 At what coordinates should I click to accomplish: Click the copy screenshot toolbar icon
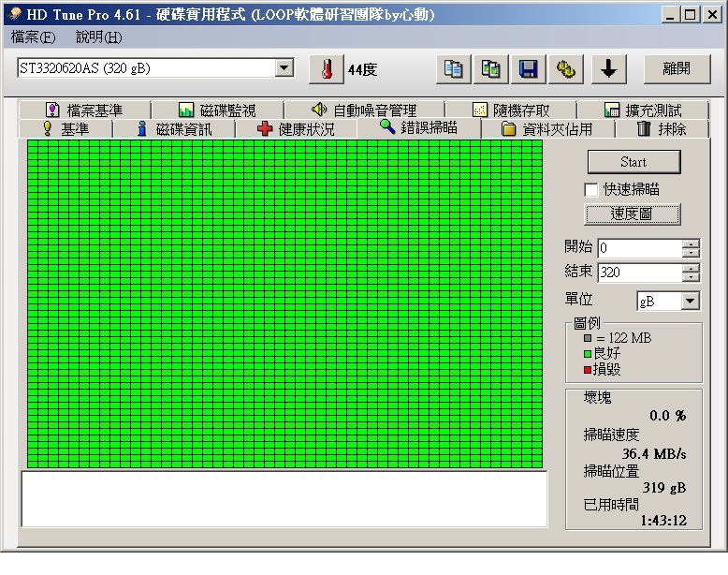(490, 69)
